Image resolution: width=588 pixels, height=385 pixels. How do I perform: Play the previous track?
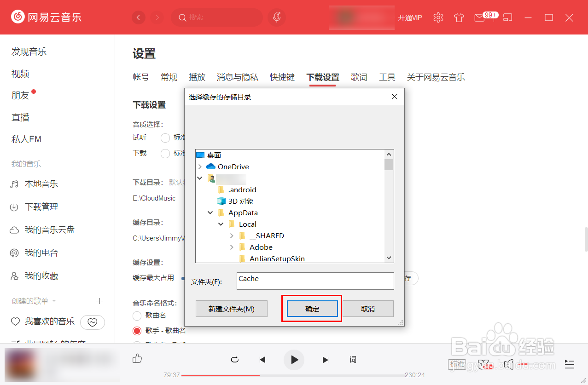coord(262,360)
